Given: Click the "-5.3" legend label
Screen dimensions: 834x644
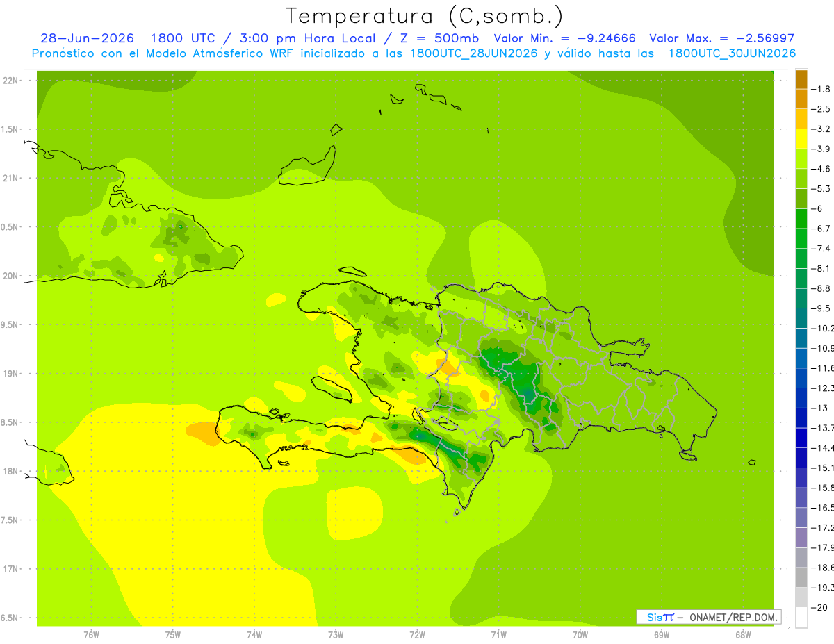Looking at the screenshot, I should (822, 188).
